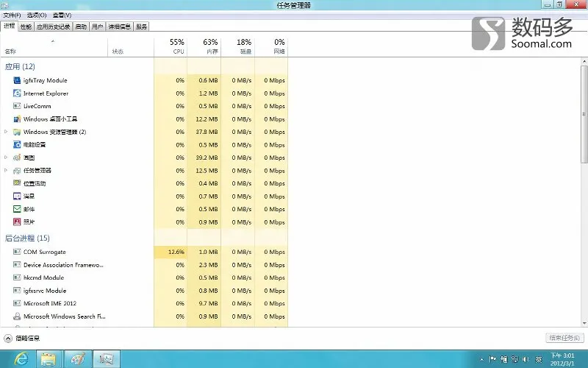Sort by the 55% CPU column header
588x368 pixels.
coord(171,47)
